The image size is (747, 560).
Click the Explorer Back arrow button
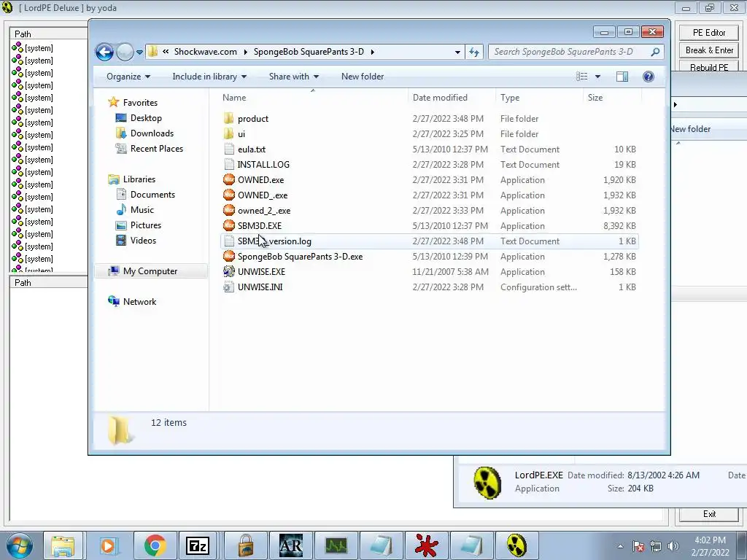tap(104, 52)
